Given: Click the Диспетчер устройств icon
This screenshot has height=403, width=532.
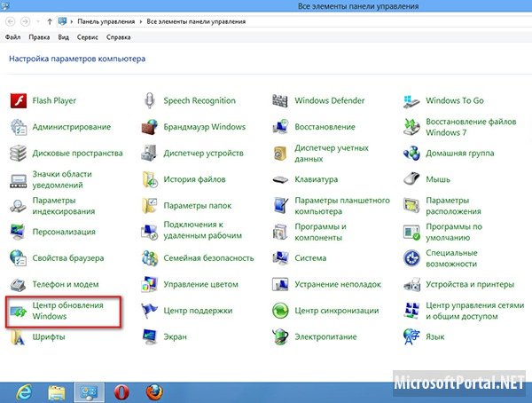Looking at the screenshot, I should tap(149, 154).
